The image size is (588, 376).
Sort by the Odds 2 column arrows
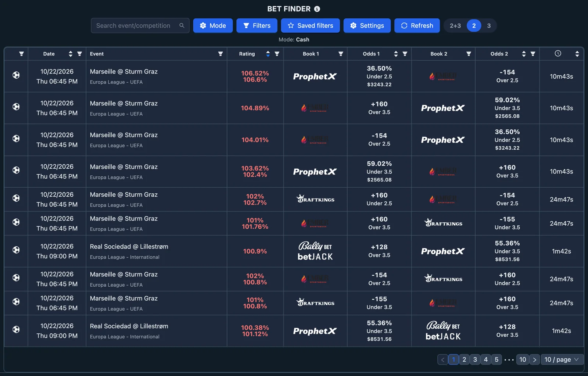[524, 54]
